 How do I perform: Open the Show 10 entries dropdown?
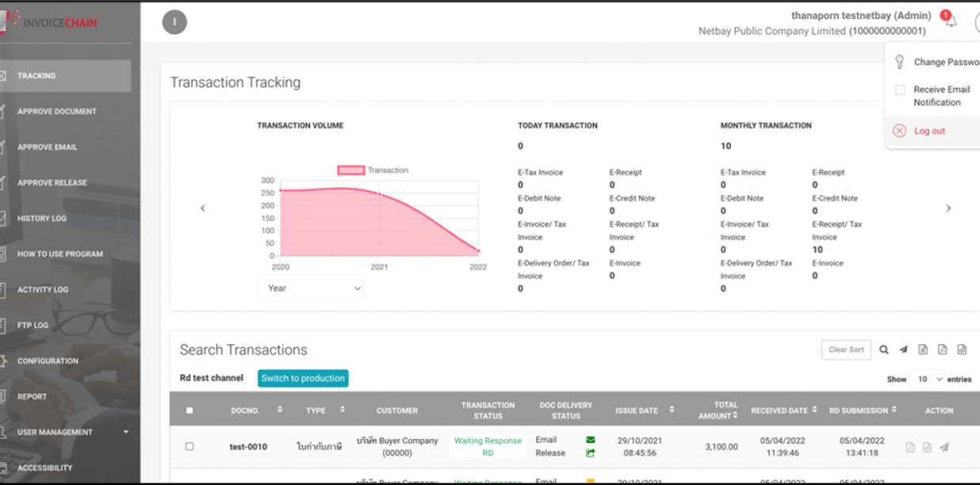(x=927, y=379)
